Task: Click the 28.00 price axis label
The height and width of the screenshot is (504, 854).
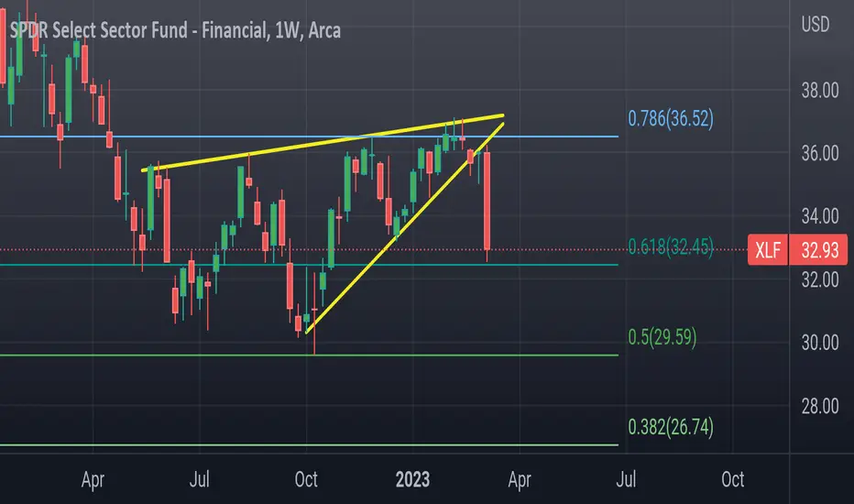Action: [820, 406]
